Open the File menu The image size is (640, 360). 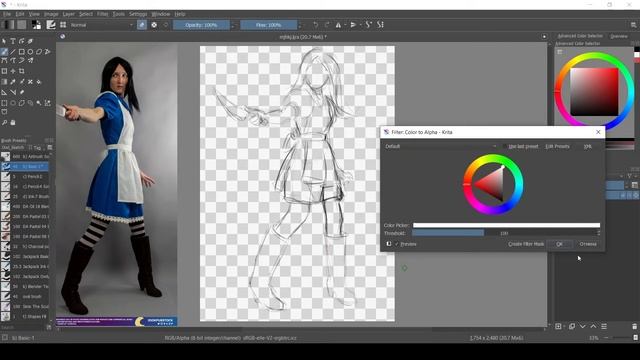coord(7,14)
